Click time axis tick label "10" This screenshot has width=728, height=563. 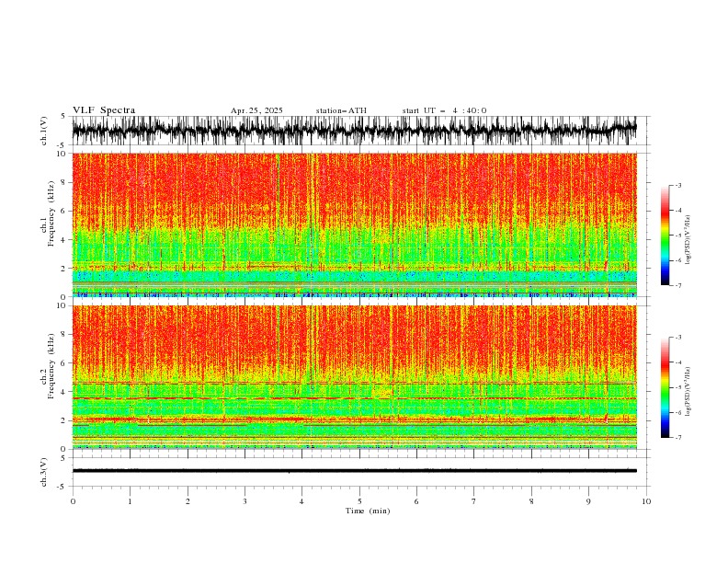646,501
